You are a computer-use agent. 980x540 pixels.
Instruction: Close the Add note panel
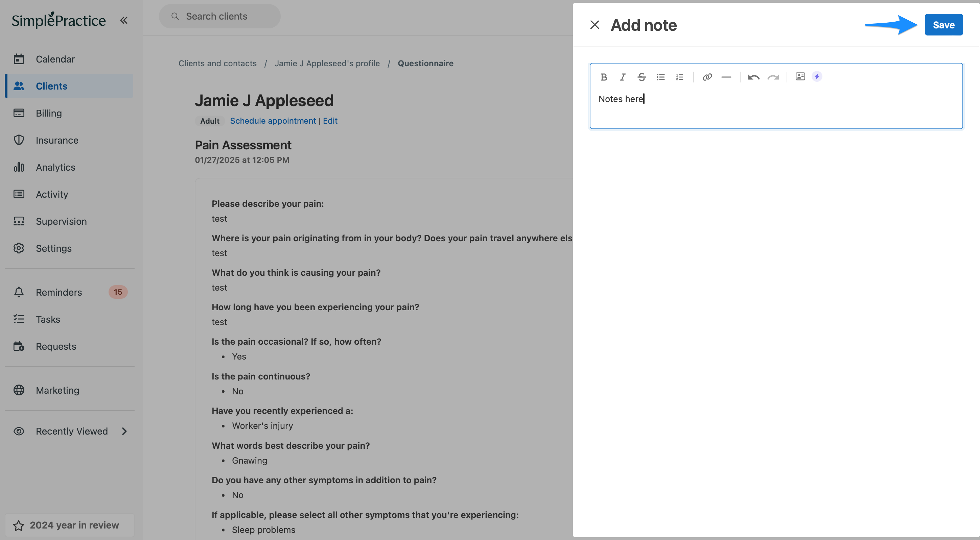594,25
